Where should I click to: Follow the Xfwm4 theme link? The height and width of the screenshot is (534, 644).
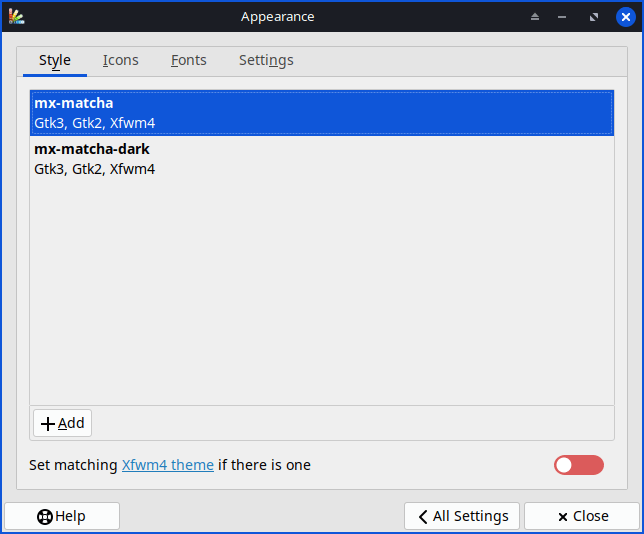pos(167,465)
